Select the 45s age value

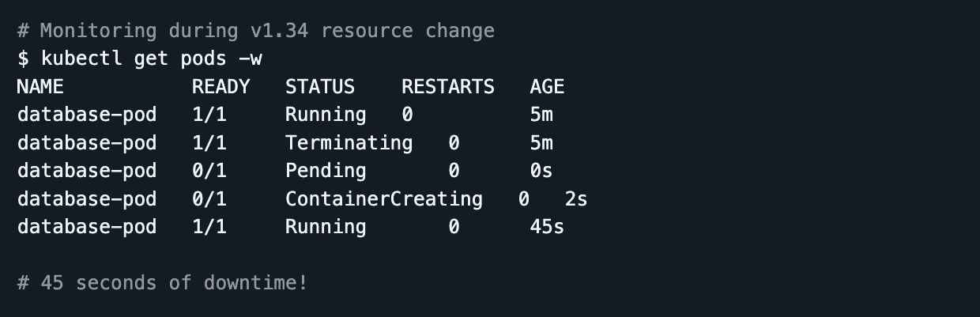(x=547, y=228)
